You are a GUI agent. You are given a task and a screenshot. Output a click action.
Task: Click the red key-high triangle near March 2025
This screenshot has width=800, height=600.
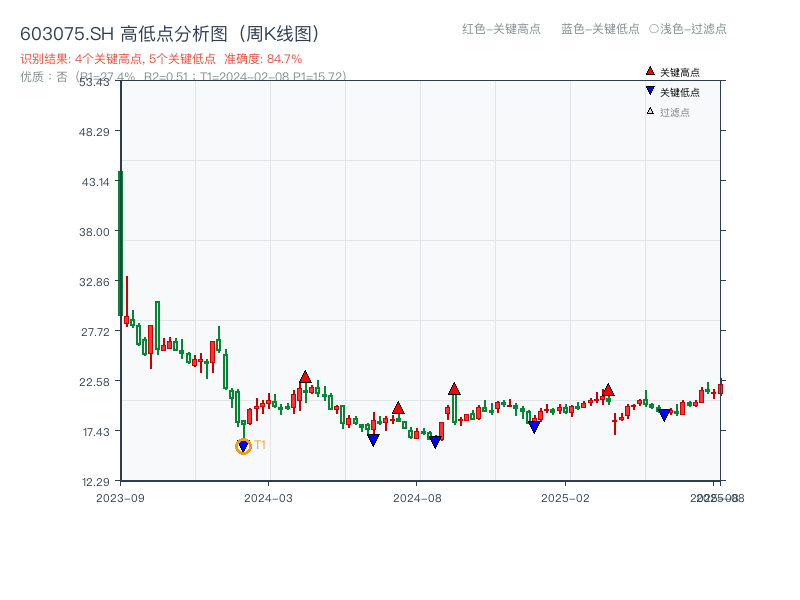click(x=609, y=390)
